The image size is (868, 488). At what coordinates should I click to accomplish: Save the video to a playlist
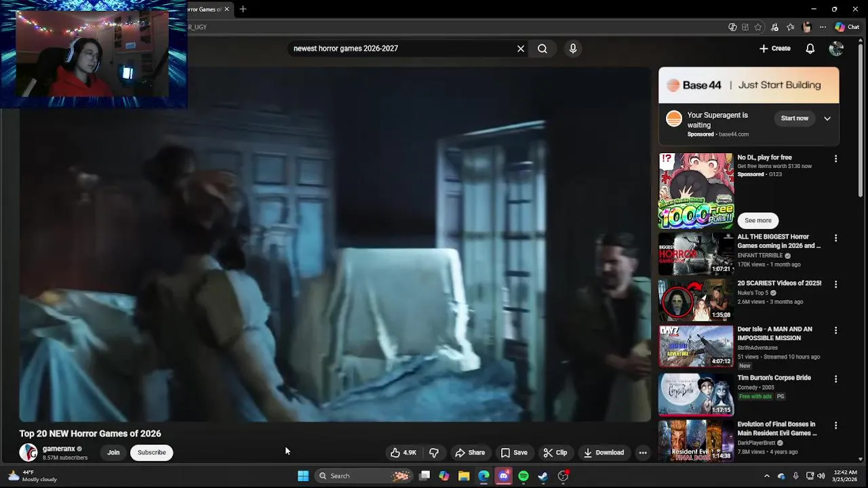pyautogui.click(x=514, y=453)
